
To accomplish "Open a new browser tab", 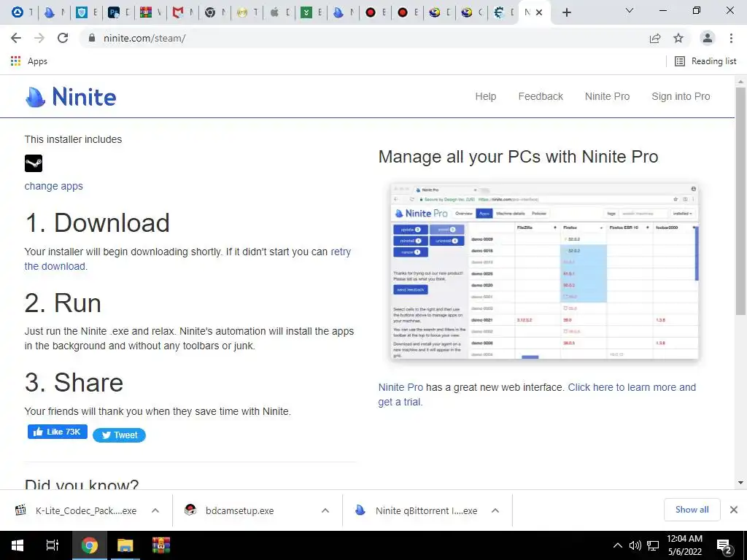I will click(566, 12).
